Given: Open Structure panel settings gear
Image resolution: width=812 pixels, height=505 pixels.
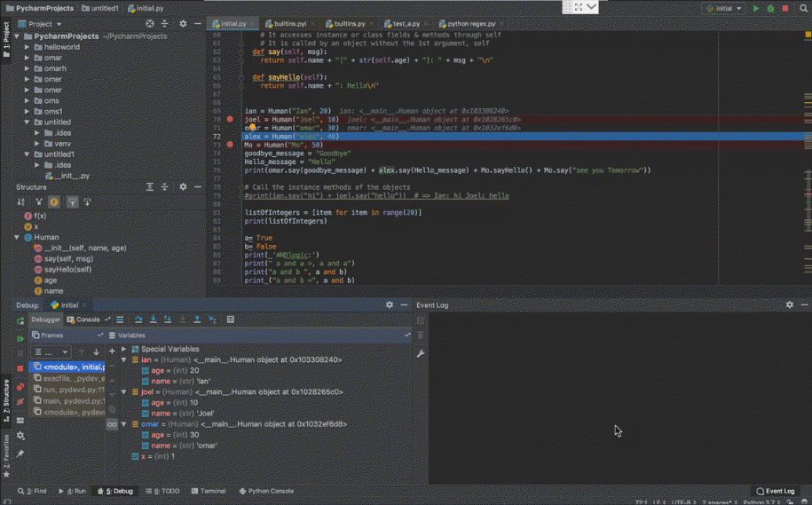Looking at the screenshot, I should [x=183, y=187].
